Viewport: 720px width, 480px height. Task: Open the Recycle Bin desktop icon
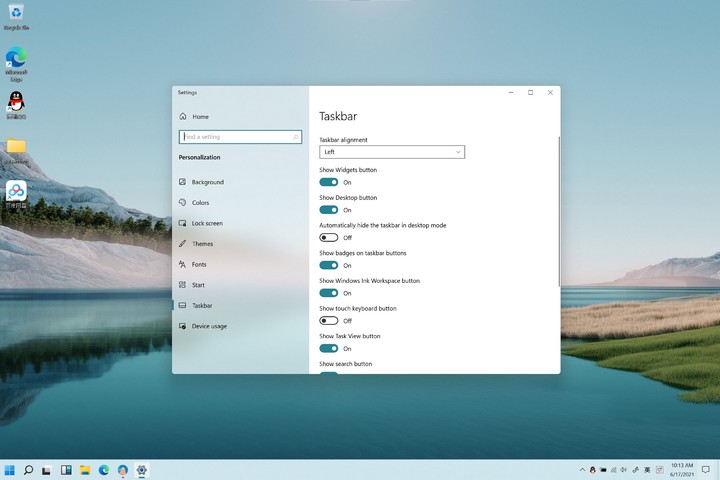tap(16, 15)
